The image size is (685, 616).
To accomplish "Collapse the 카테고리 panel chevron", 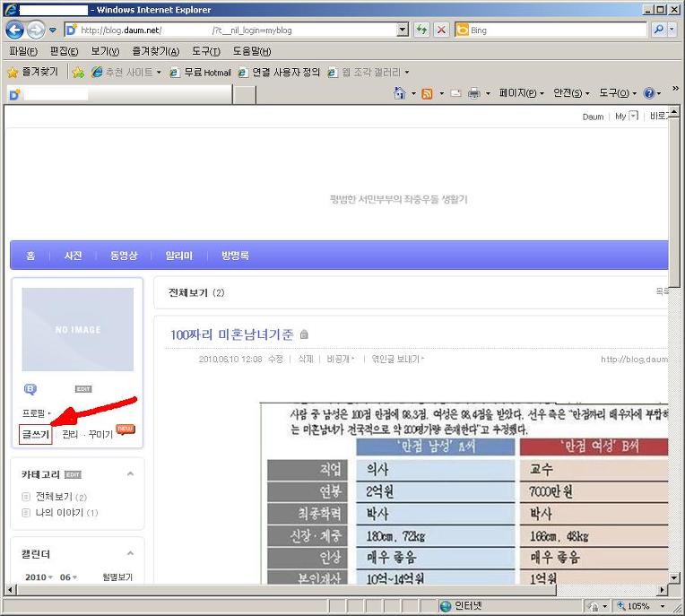I will (130, 474).
